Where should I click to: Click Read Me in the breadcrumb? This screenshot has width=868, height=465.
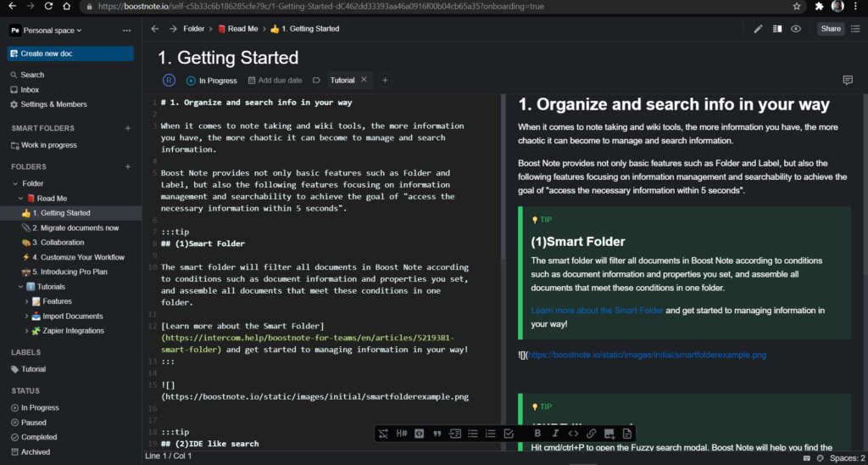(x=238, y=29)
